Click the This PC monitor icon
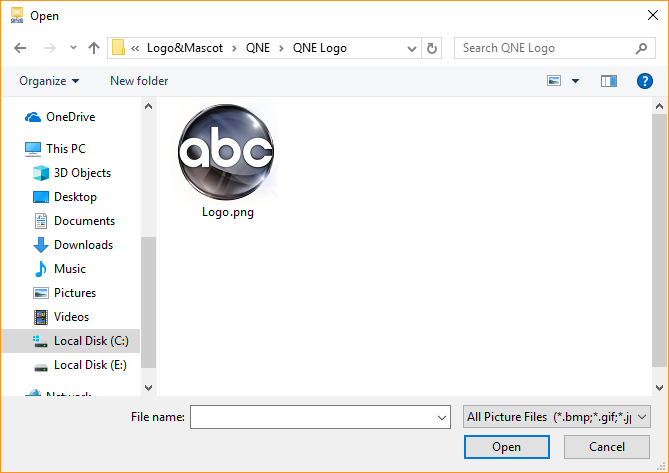This screenshot has height=473, width=669. pyautogui.click(x=33, y=149)
